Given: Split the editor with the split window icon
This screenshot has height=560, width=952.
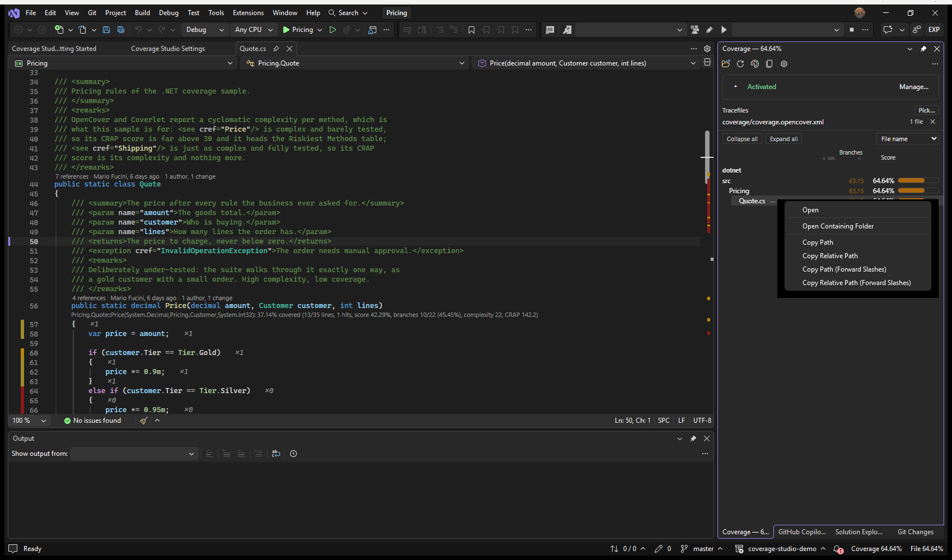Looking at the screenshot, I should [707, 63].
